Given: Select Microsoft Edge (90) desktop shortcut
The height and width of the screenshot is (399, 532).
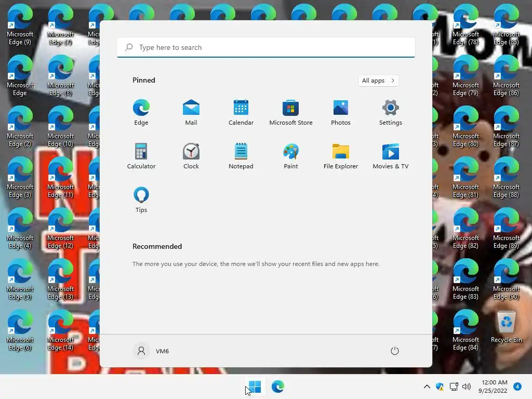Looking at the screenshot, I should pos(506,280).
